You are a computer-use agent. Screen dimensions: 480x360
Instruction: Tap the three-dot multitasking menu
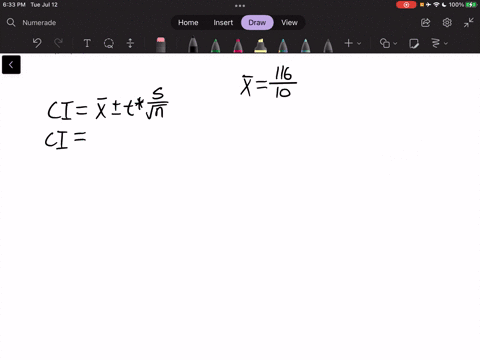tap(240, 6)
